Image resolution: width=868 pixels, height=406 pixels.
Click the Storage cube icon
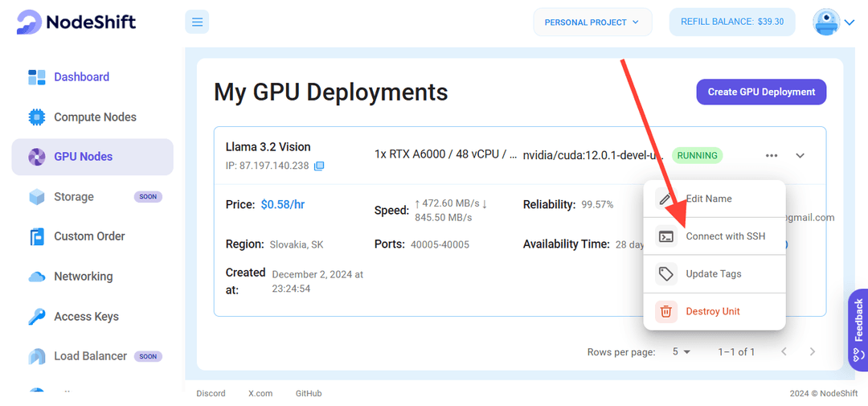36,197
